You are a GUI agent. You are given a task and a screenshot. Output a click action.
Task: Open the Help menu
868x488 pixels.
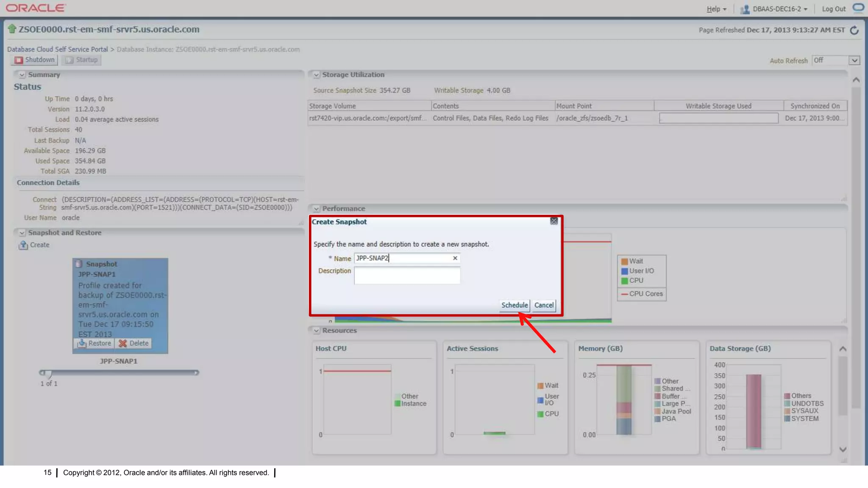tap(716, 9)
